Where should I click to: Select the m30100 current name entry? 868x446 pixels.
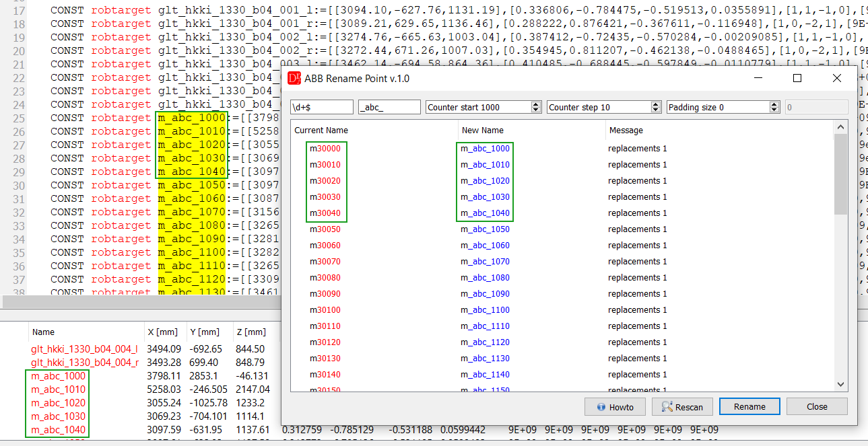(x=325, y=310)
